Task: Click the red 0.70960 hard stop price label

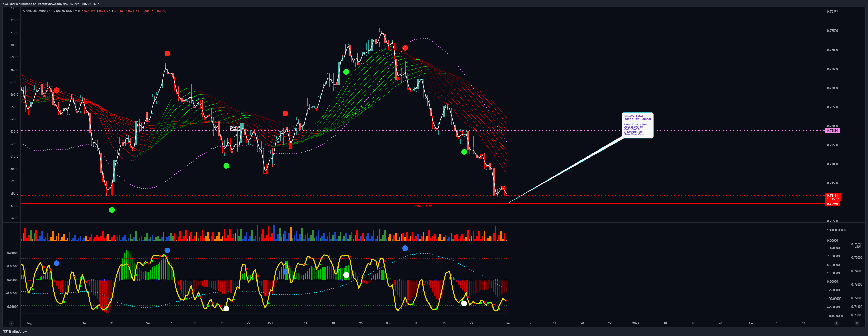Action: 832,204
